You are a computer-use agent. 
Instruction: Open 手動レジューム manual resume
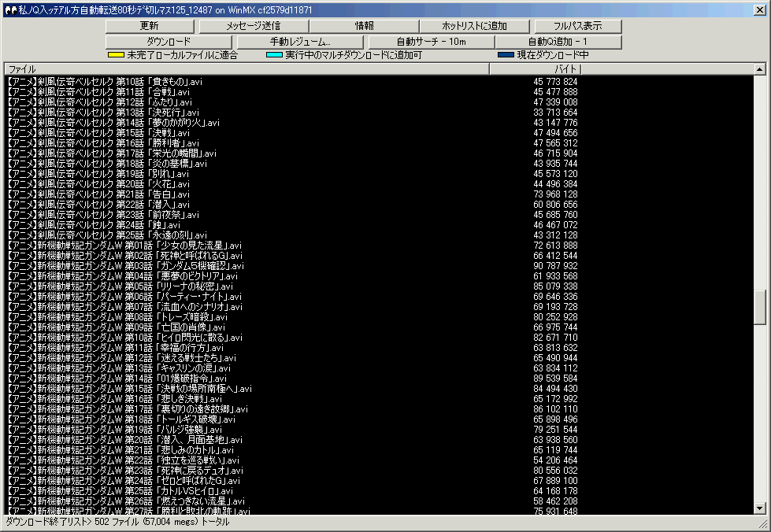tap(302, 42)
